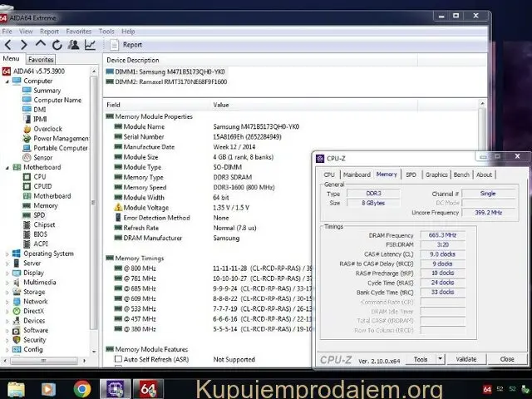Click the Validate button in CPU-Z
The height and width of the screenshot is (399, 532).
tap(466, 359)
